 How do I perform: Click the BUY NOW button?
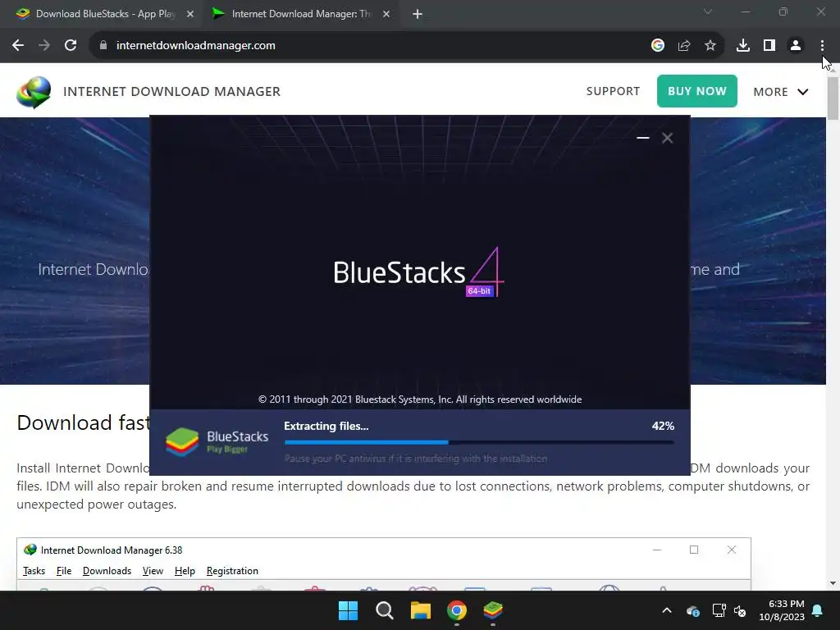pyautogui.click(x=697, y=91)
